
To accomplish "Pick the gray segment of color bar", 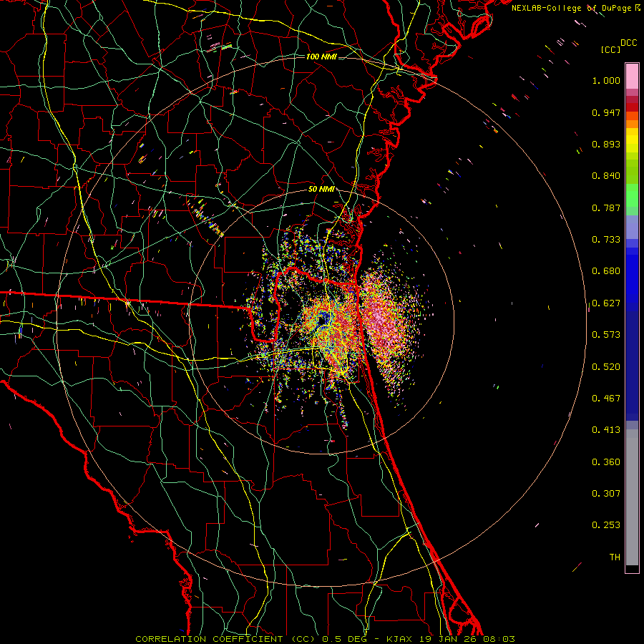I will (632, 497).
